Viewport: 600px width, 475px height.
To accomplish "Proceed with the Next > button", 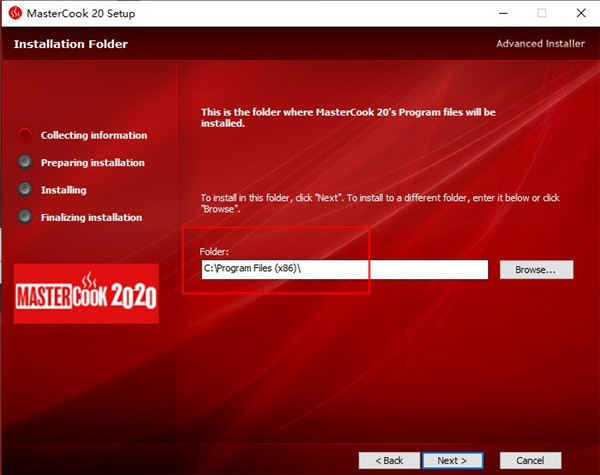I will (452, 460).
